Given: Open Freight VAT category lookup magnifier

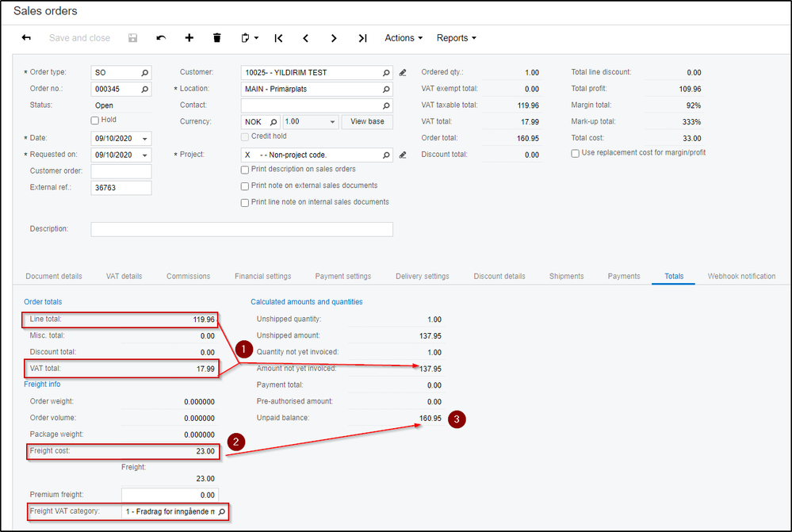Looking at the screenshot, I should point(222,512).
